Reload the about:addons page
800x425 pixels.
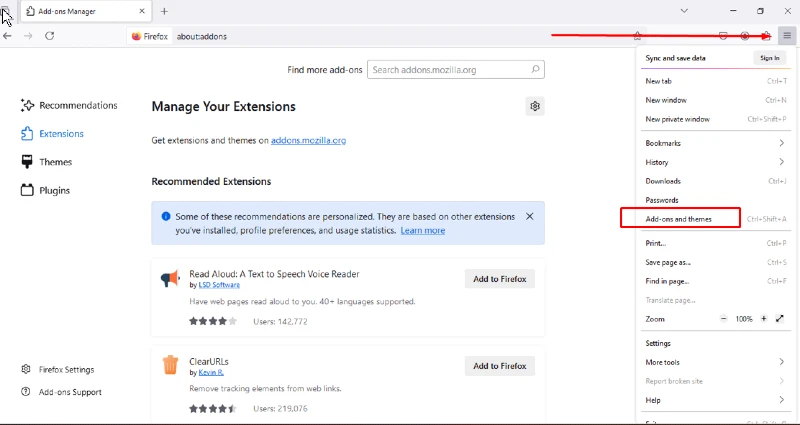pos(49,36)
